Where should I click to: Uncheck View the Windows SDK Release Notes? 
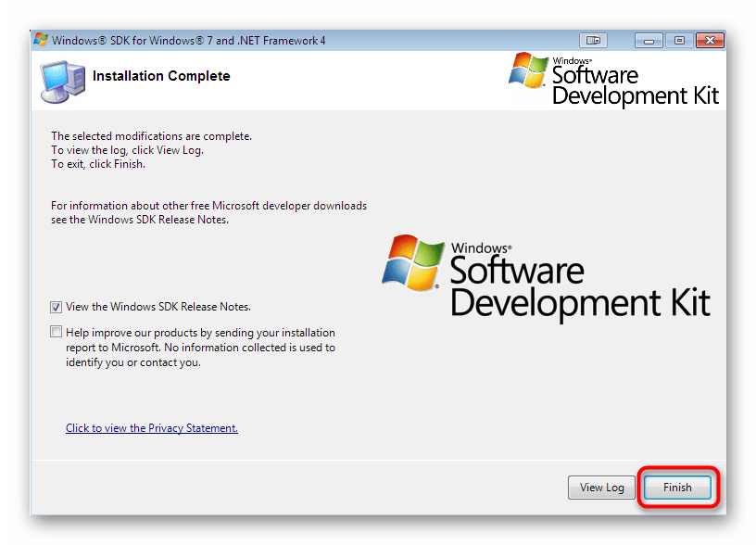(56, 307)
